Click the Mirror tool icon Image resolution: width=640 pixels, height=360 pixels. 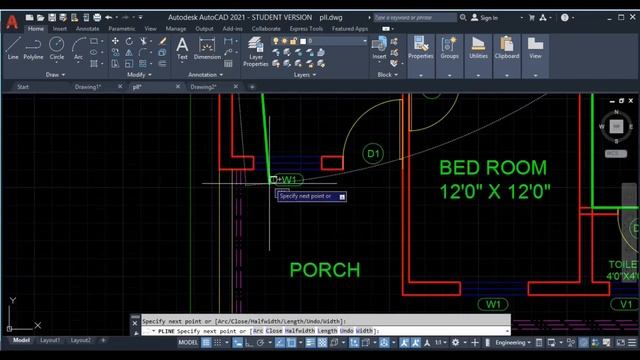click(129, 52)
